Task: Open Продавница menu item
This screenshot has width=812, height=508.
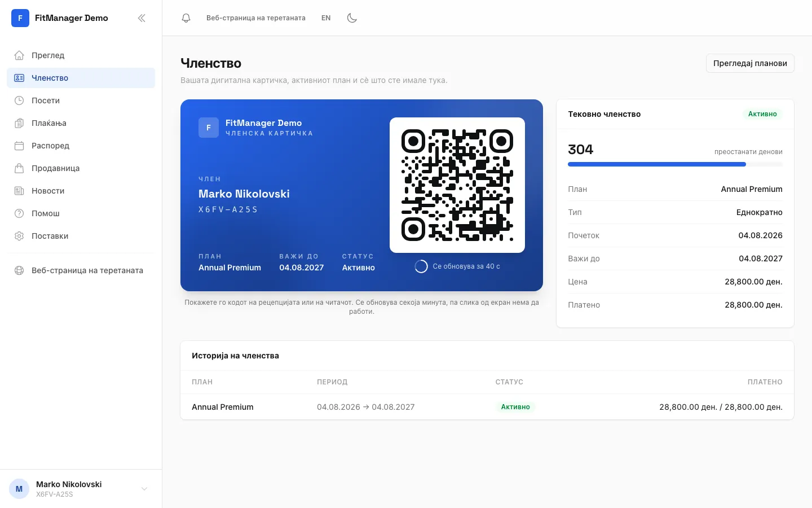Action: tap(81, 168)
